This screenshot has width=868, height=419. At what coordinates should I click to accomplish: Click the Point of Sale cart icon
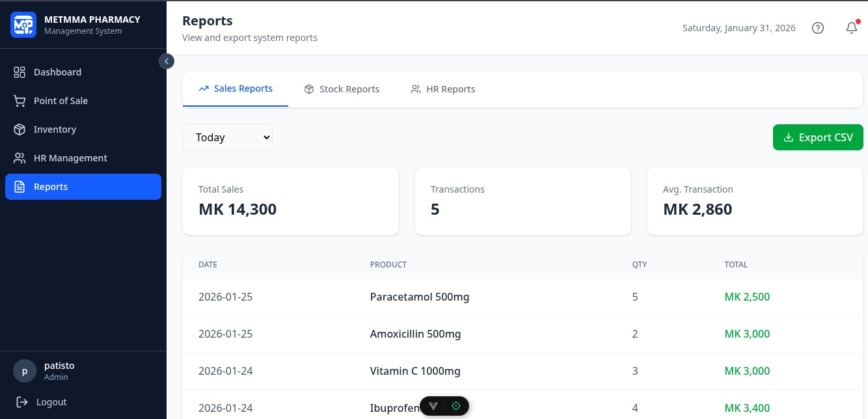tap(20, 101)
